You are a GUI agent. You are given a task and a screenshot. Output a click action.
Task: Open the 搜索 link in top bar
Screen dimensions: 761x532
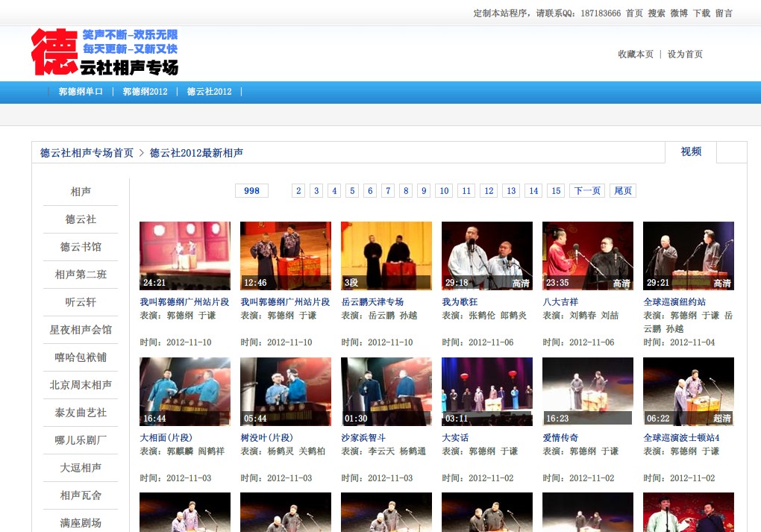[656, 13]
